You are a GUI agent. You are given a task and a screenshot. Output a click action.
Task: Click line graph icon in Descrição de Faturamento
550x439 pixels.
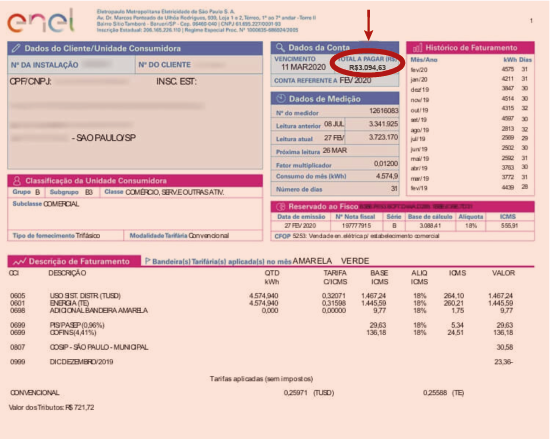tap(19, 262)
